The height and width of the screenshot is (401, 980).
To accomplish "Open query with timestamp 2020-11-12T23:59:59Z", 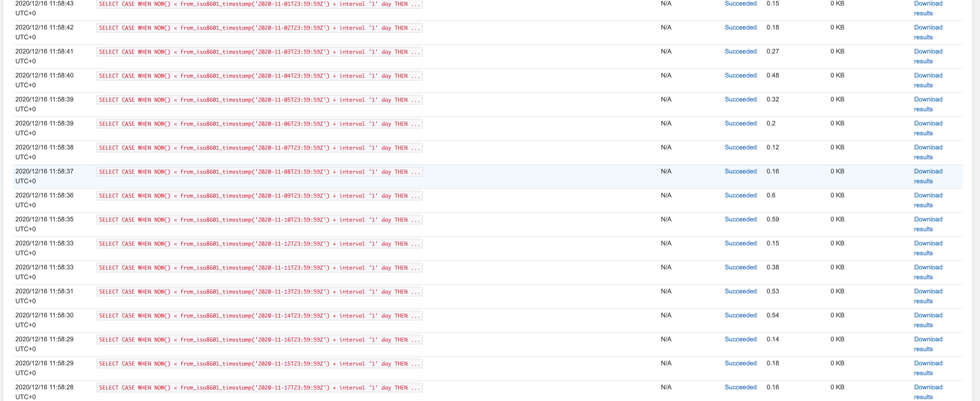I will pyautogui.click(x=259, y=244).
